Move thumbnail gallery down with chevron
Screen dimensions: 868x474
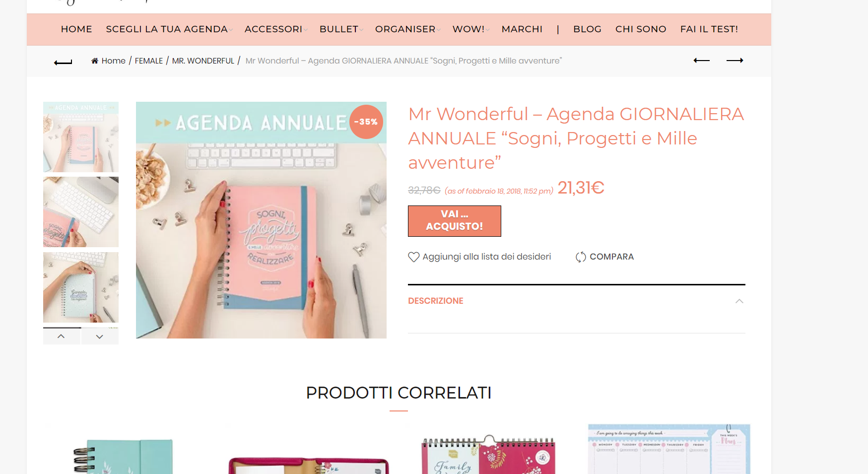click(x=100, y=336)
